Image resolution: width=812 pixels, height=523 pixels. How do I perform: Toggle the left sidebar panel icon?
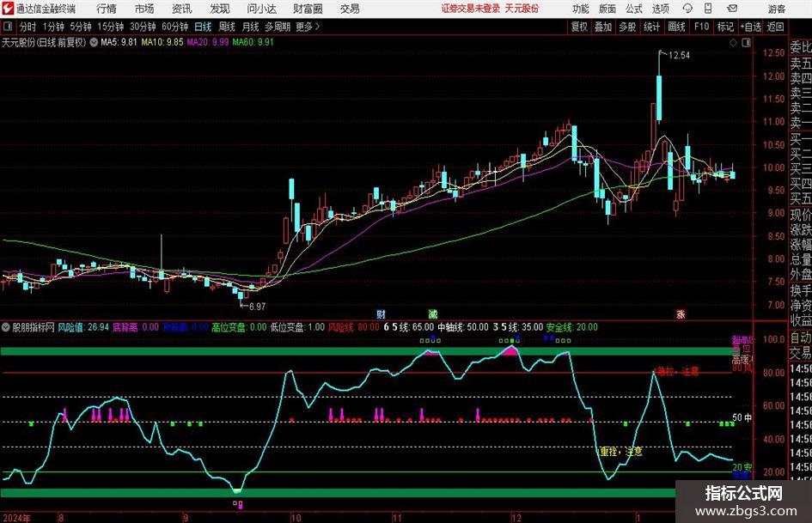(x=8, y=27)
